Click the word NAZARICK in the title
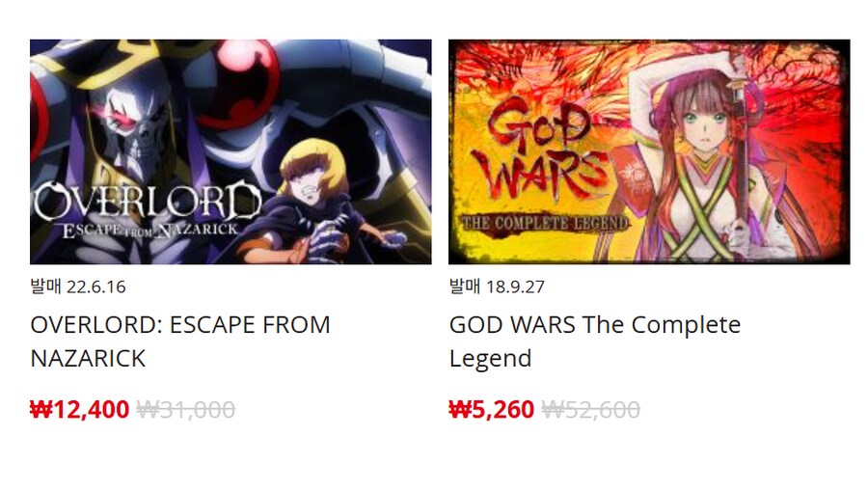This screenshot has height=491, width=868. pyautogui.click(x=88, y=358)
